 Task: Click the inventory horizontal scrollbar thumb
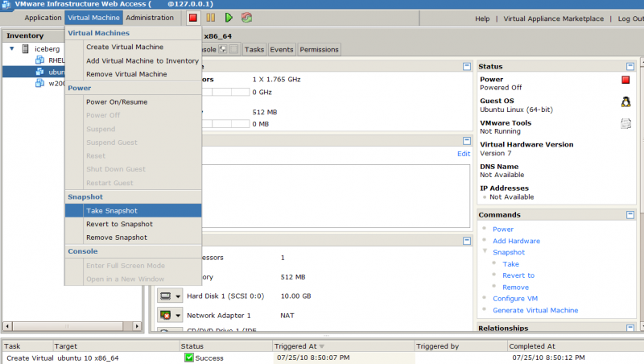[68, 326]
